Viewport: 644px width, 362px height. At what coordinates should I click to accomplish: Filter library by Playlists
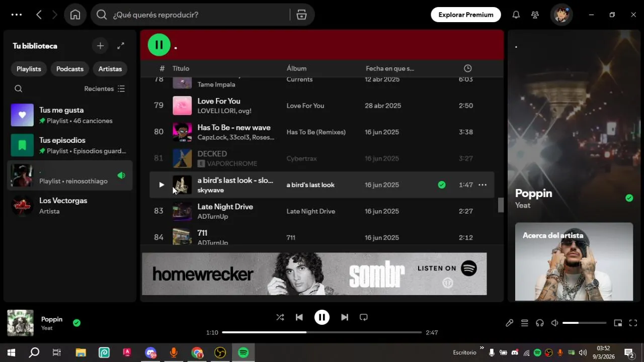coord(29,69)
